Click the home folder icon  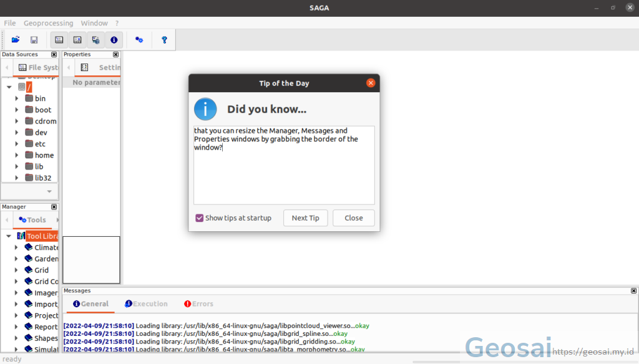click(x=29, y=155)
